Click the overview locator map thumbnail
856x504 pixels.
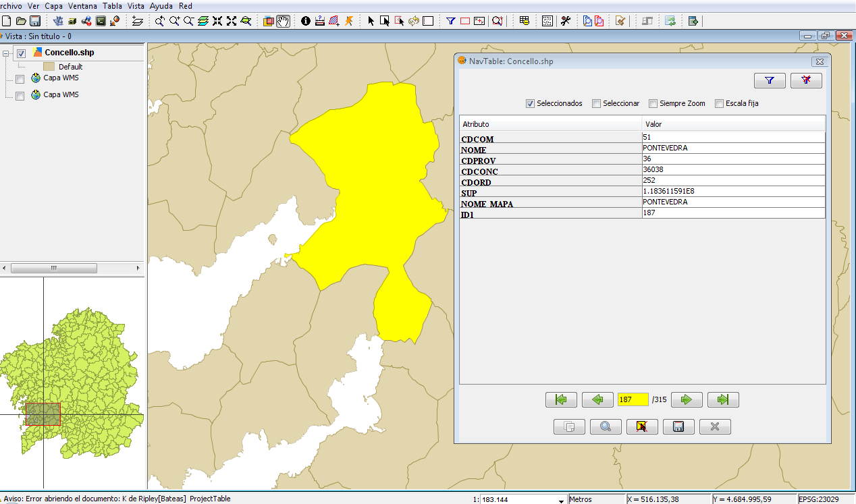click(72, 383)
